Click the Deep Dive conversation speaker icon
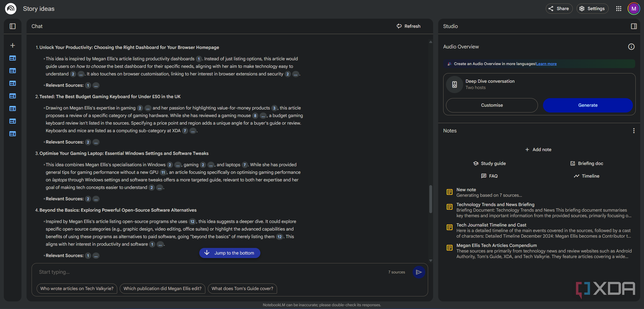644x309 pixels. click(x=454, y=85)
